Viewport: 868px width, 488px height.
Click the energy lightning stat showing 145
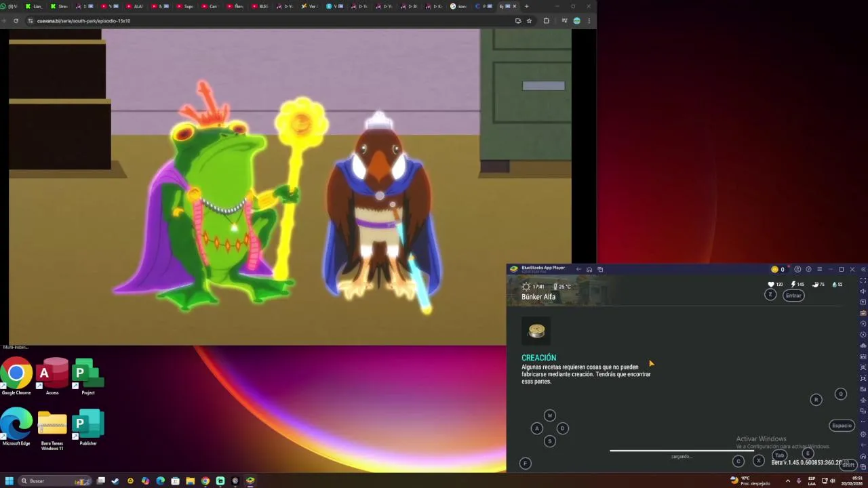(x=797, y=285)
